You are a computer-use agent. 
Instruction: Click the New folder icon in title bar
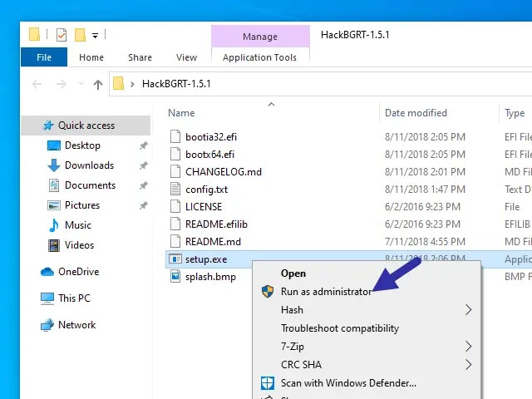[80, 35]
